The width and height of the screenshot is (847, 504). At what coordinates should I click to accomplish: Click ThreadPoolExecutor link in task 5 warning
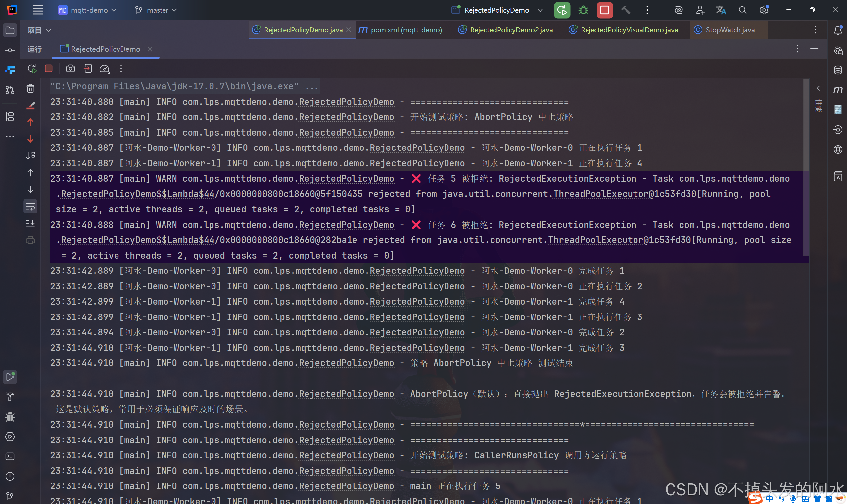click(x=601, y=194)
